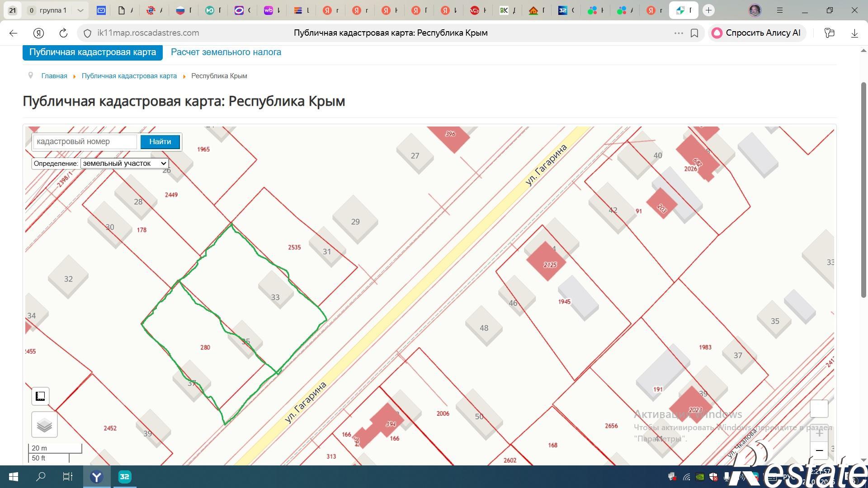Follow the Главная breadcrumb link
The image size is (868, 488).
(x=54, y=76)
